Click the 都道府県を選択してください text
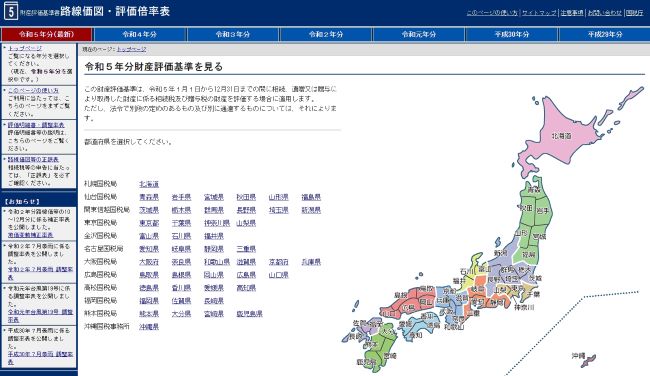Image resolution: width=650 pixels, height=376 pixels. 128,142
